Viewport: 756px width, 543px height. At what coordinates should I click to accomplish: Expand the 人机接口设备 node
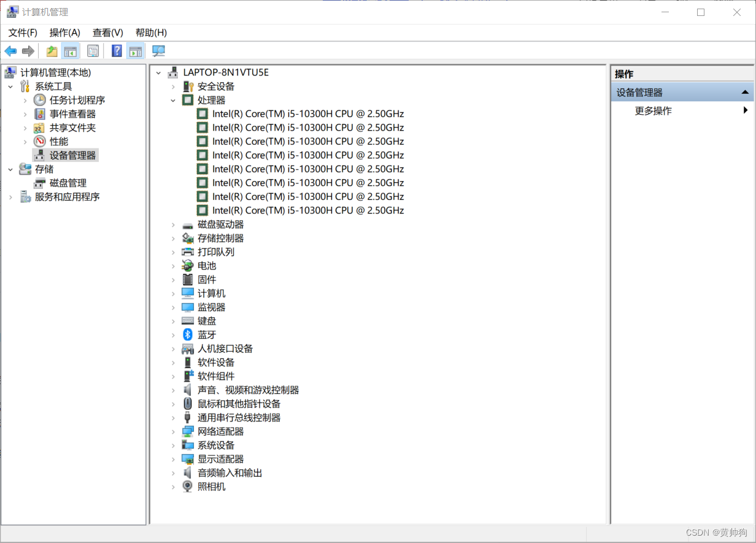click(x=173, y=349)
